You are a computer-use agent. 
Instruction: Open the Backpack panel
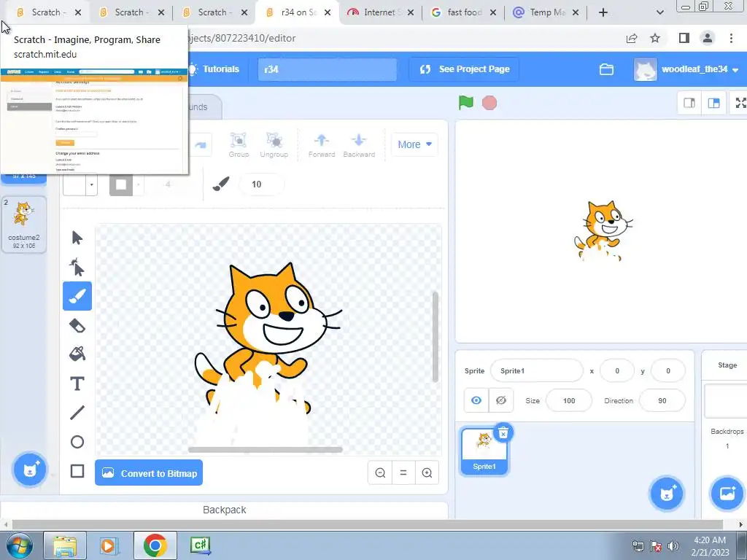click(224, 510)
